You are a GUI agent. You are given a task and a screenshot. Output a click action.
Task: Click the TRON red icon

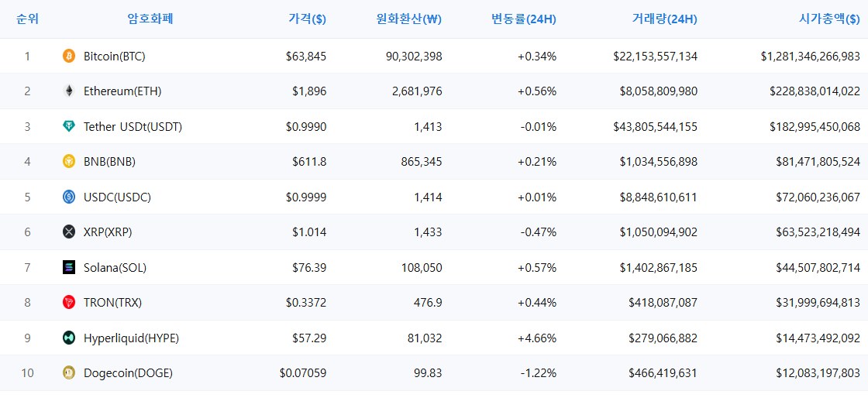point(69,302)
